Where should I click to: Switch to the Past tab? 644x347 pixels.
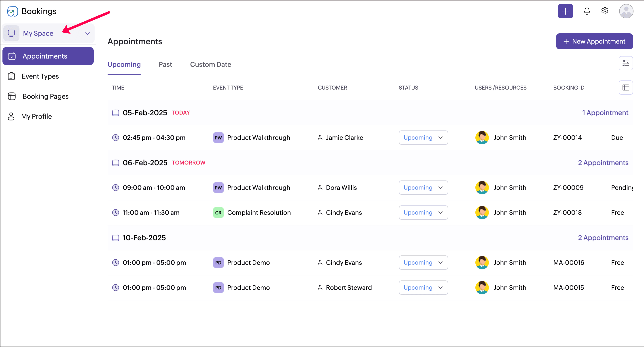(x=165, y=64)
